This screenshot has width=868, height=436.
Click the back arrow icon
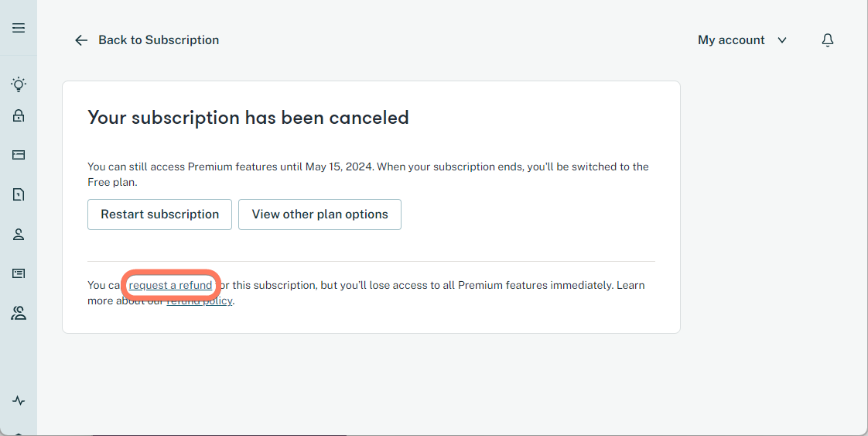(81, 40)
